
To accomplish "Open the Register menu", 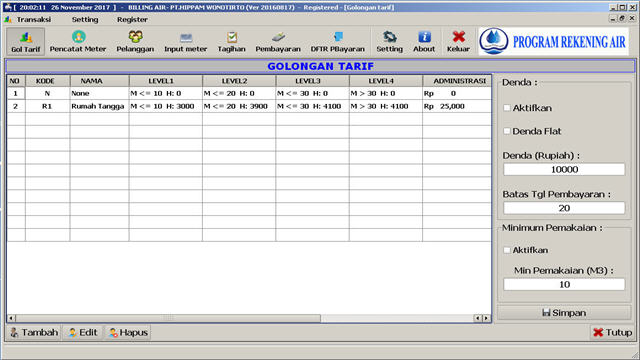I will (x=132, y=19).
